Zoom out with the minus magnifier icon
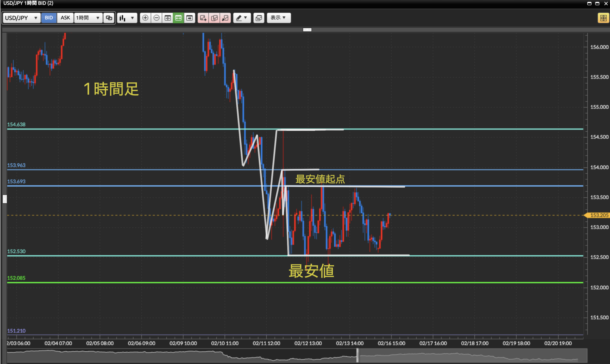 pyautogui.click(x=156, y=18)
